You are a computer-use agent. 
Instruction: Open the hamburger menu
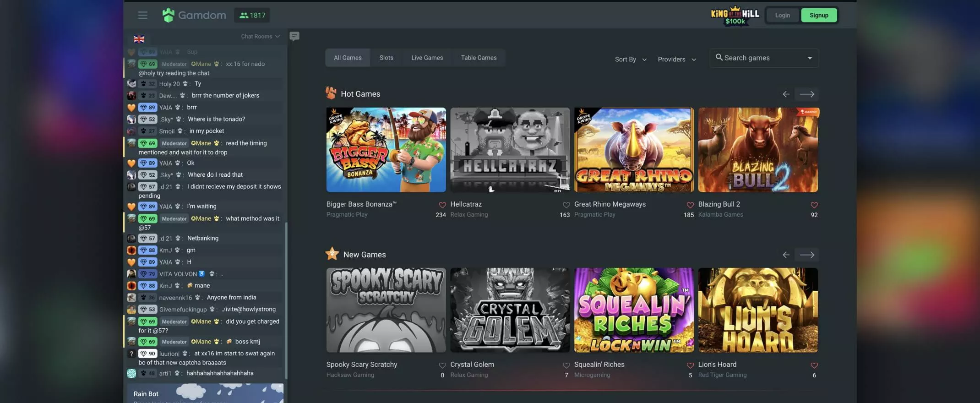[142, 15]
